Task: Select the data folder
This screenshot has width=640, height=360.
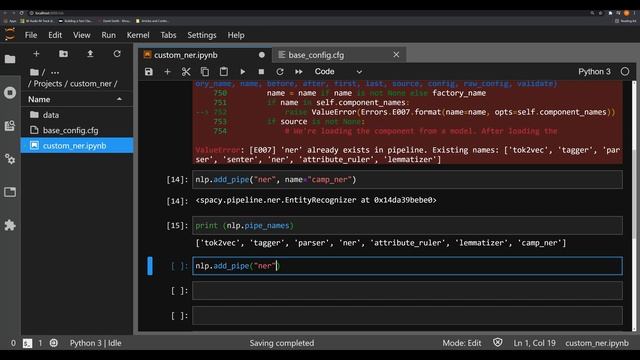Action: tap(77, 115)
